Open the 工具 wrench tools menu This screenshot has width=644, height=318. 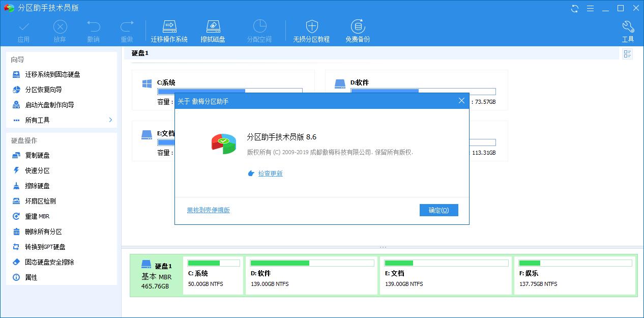click(x=627, y=30)
